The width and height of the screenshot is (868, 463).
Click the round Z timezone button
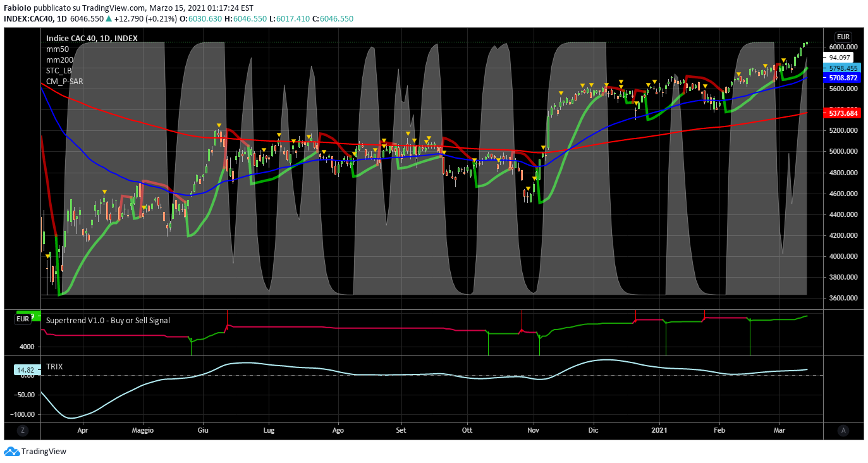coord(22,430)
